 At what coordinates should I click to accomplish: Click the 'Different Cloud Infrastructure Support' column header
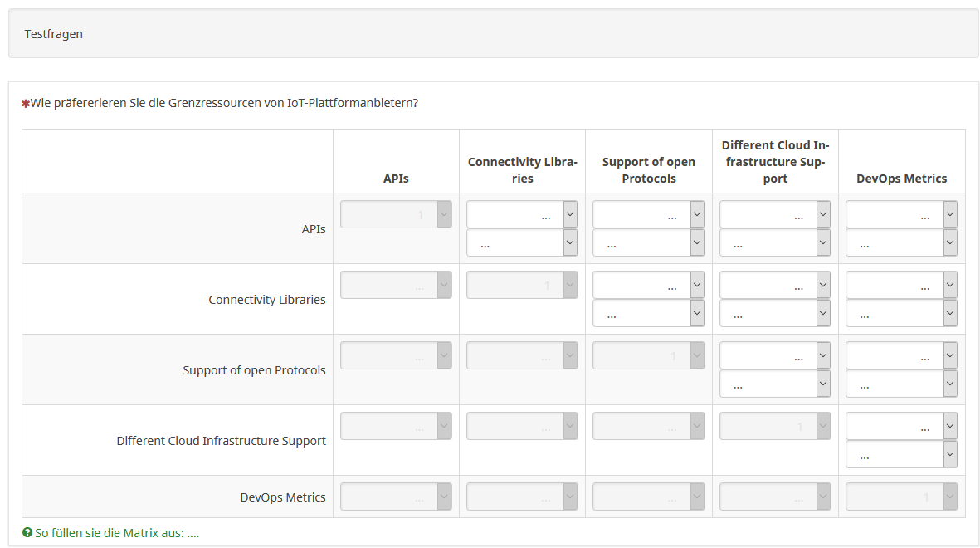coord(775,162)
